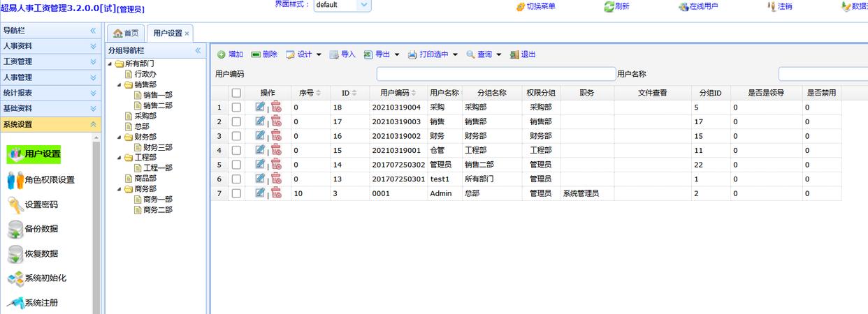Open 角色权限设置 role permissions icon
Image resolution: width=868 pixels, height=314 pixels.
[x=15, y=179]
